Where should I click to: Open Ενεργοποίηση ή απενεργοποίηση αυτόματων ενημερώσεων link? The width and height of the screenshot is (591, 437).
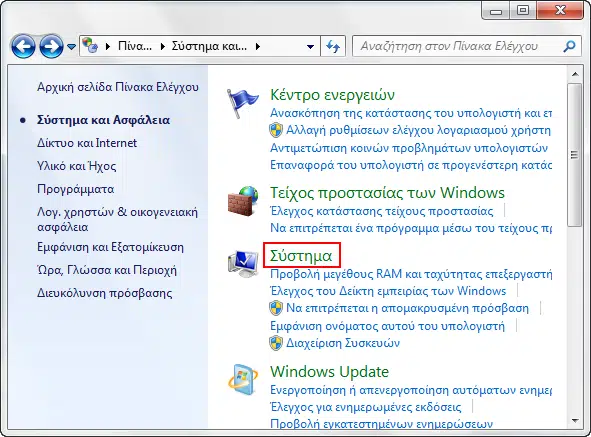[411, 389]
